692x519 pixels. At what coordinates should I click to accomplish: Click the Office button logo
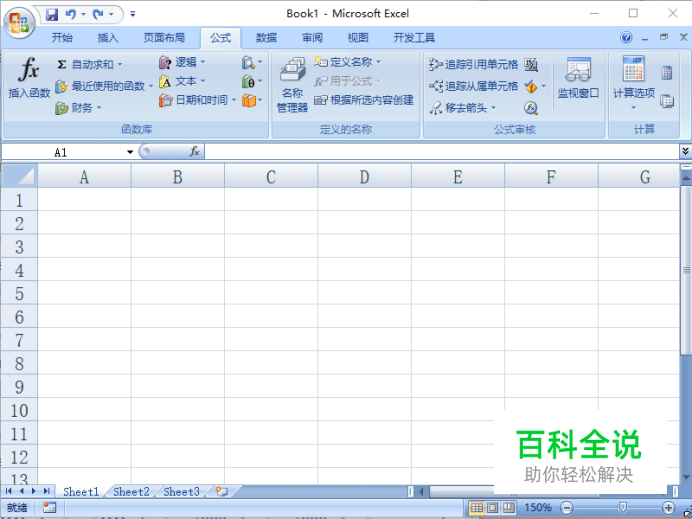tap(19, 22)
